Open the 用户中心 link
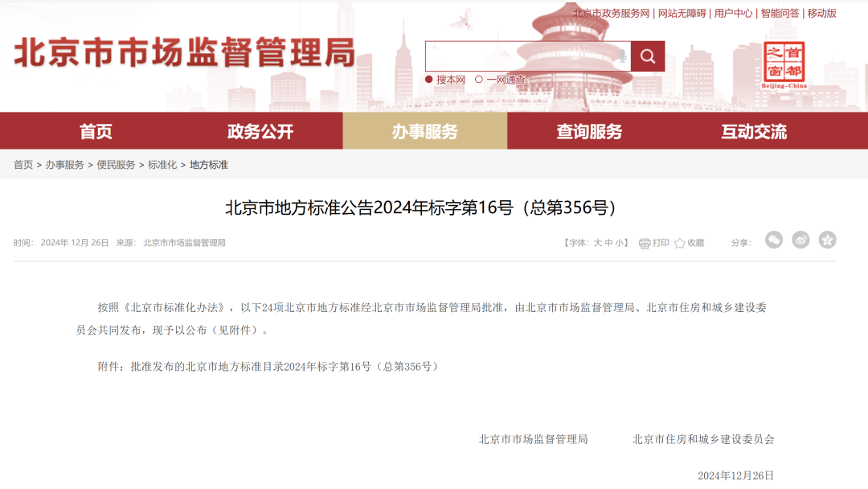The image size is (868, 489). point(733,13)
